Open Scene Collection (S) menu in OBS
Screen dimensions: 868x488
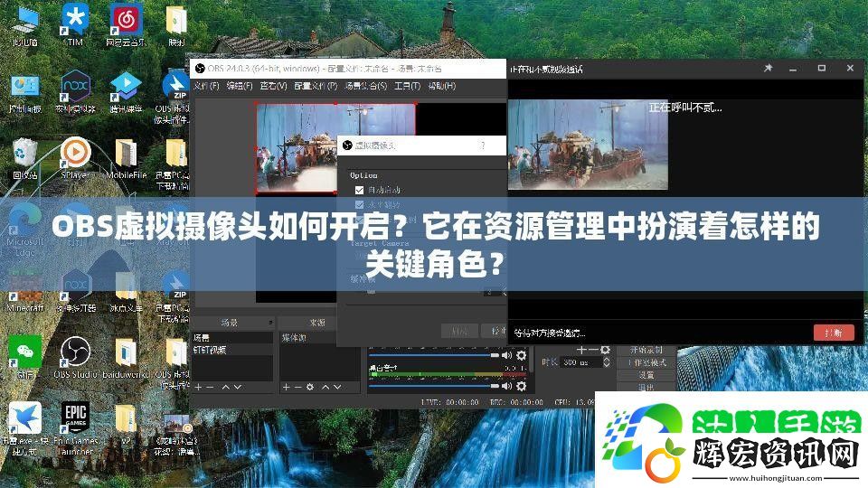pyautogui.click(x=365, y=87)
